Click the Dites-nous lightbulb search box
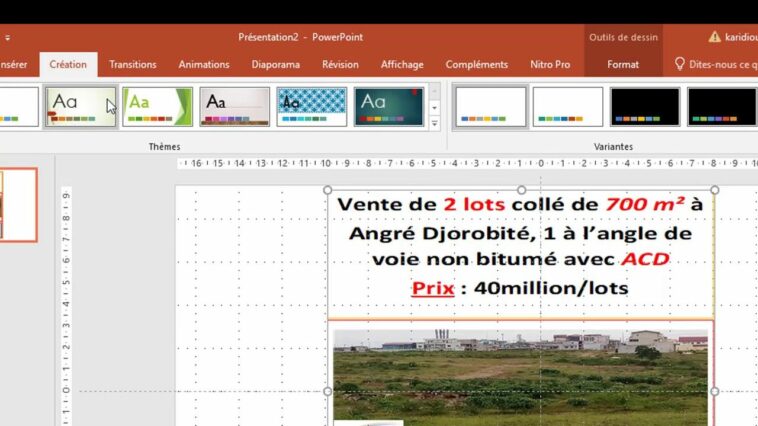The image size is (758, 426). click(x=716, y=64)
